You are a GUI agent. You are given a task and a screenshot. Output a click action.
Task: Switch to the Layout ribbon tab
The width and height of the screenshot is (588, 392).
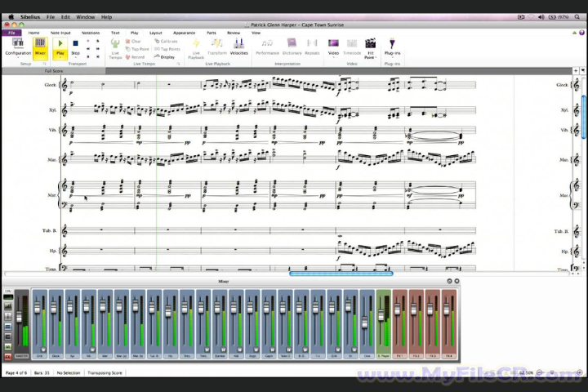point(156,33)
